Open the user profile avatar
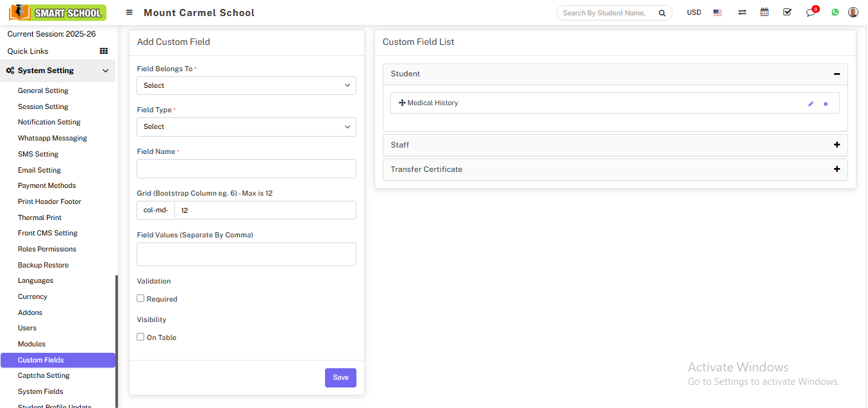The image size is (868, 408). coord(853,12)
